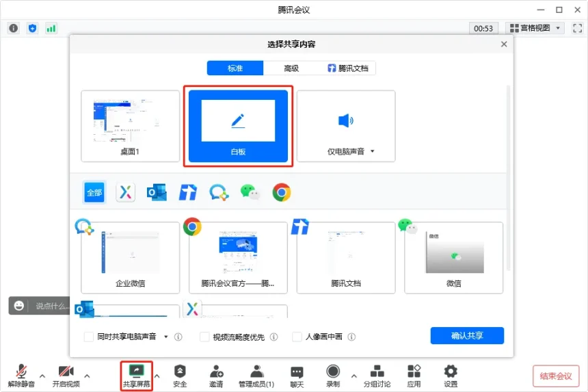Filter sharing list by Outlook icon
This screenshot has width=588, height=392.
(x=157, y=192)
